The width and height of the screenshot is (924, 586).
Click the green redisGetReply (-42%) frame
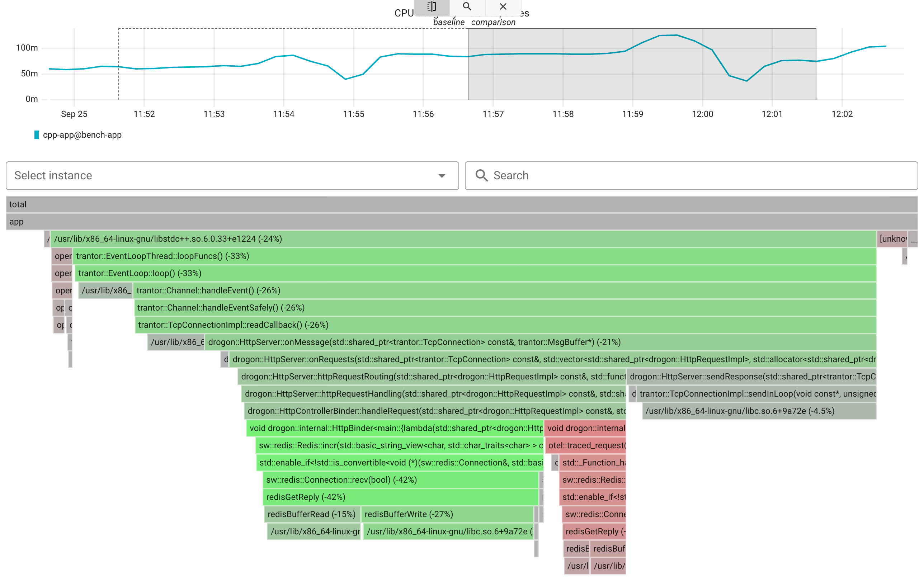tap(400, 497)
